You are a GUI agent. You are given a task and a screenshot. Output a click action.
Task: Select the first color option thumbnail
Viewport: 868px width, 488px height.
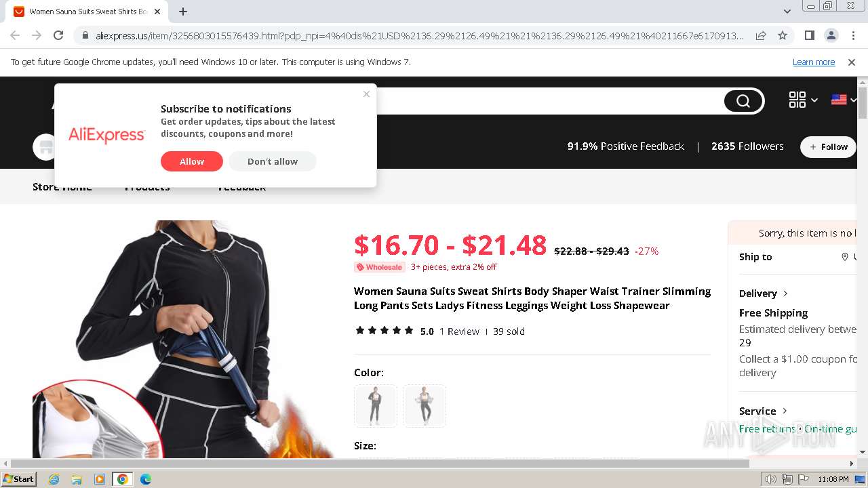(375, 406)
